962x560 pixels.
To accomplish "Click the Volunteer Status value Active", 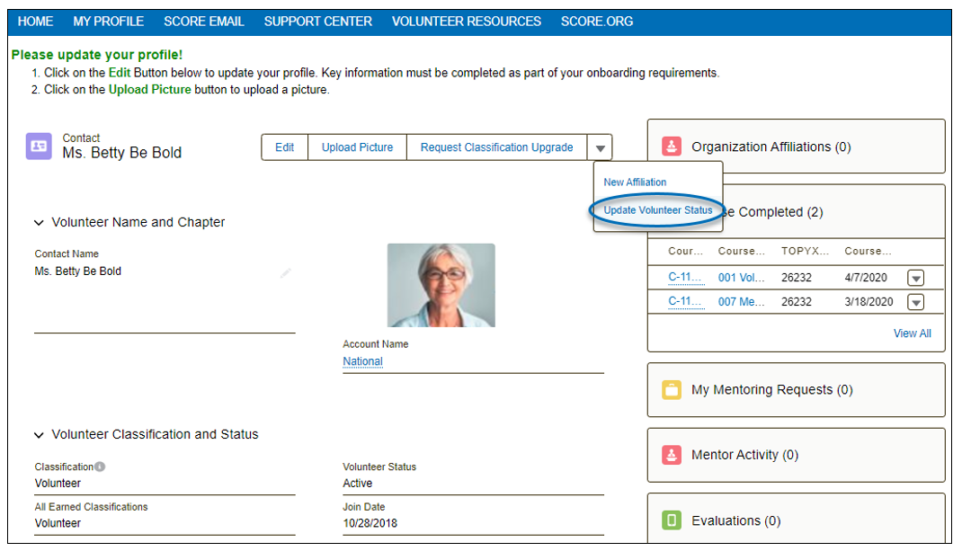I will tap(357, 484).
